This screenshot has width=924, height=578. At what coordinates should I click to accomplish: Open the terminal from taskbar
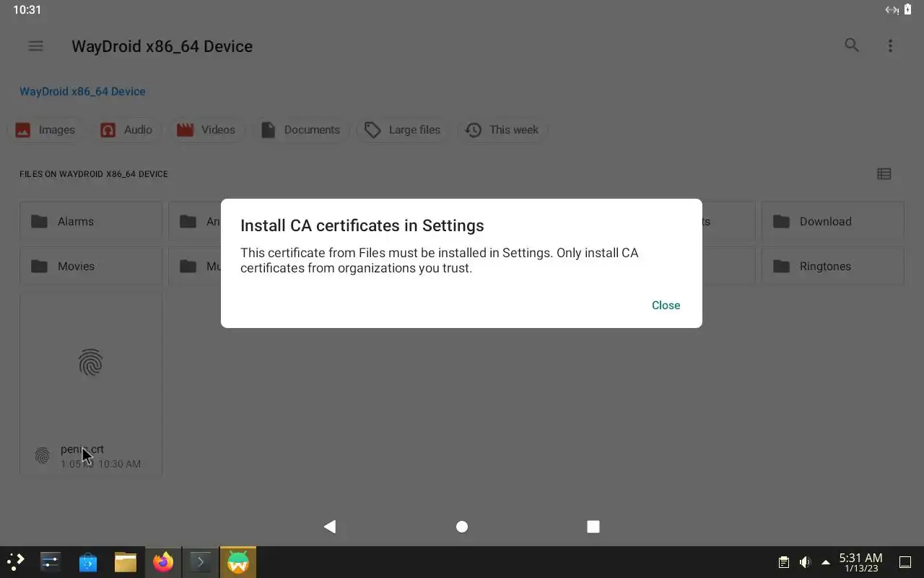click(201, 561)
